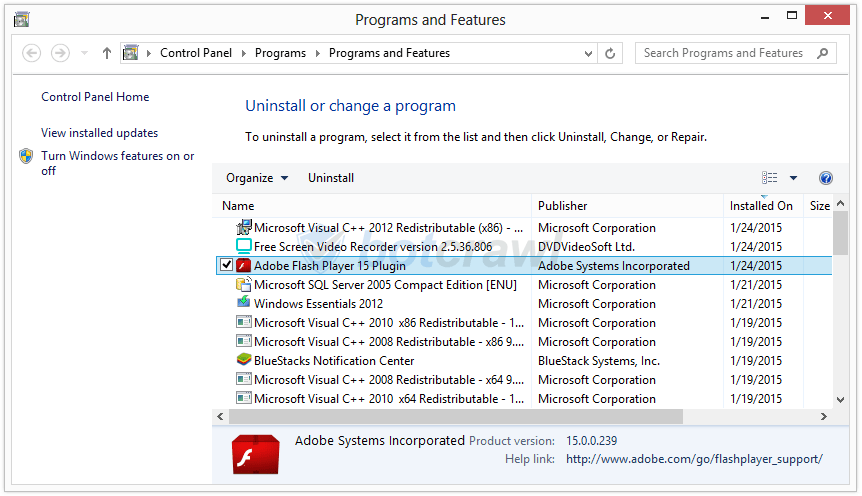Expand the view options dropdown arrow
This screenshot has width=862, height=496.
[x=793, y=178]
